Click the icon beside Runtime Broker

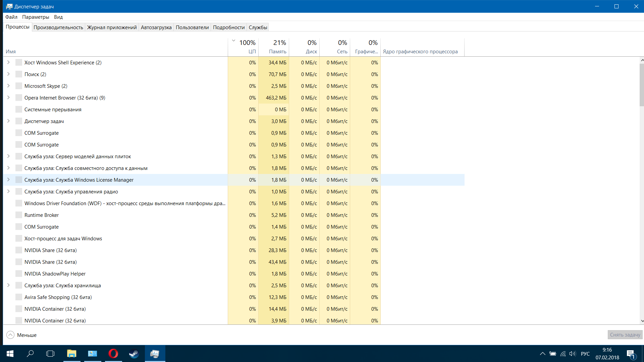[x=19, y=215]
